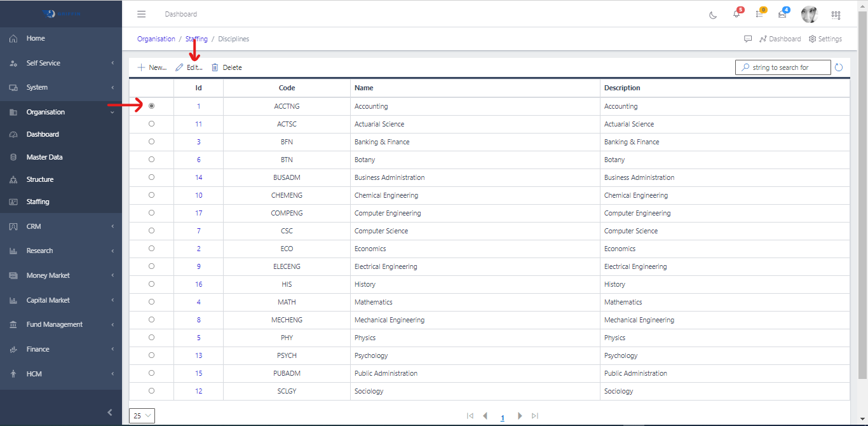Image resolution: width=868 pixels, height=426 pixels.
Task: Open the page size dropdown
Action: (x=142, y=416)
